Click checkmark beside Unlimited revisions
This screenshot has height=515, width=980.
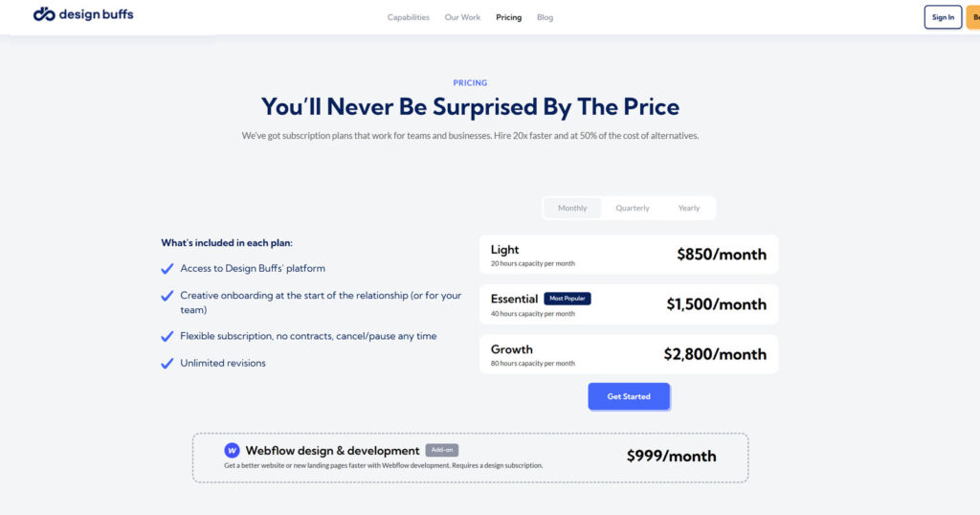[167, 364]
